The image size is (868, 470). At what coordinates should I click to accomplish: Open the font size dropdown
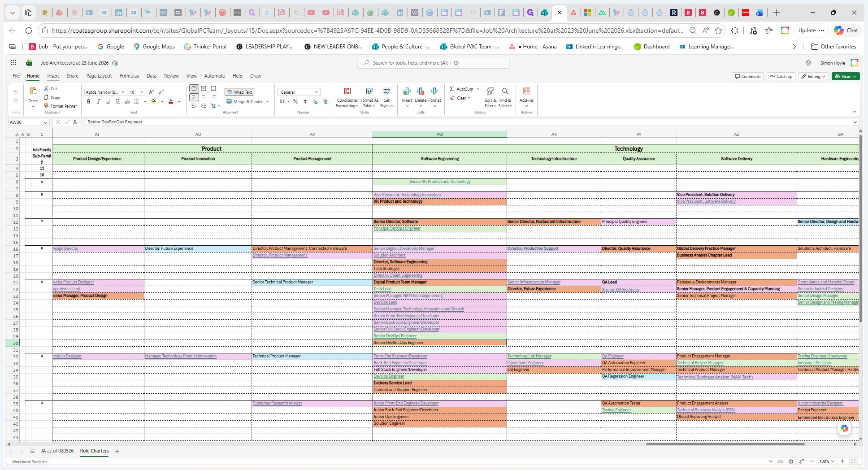coord(142,92)
